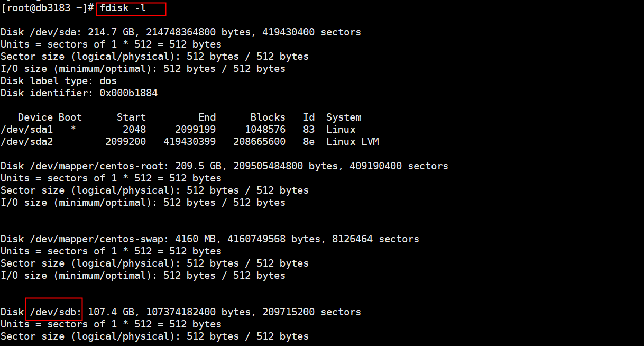
Task: Click the End column header
Action: pyautogui.click(x=207, y=117)
